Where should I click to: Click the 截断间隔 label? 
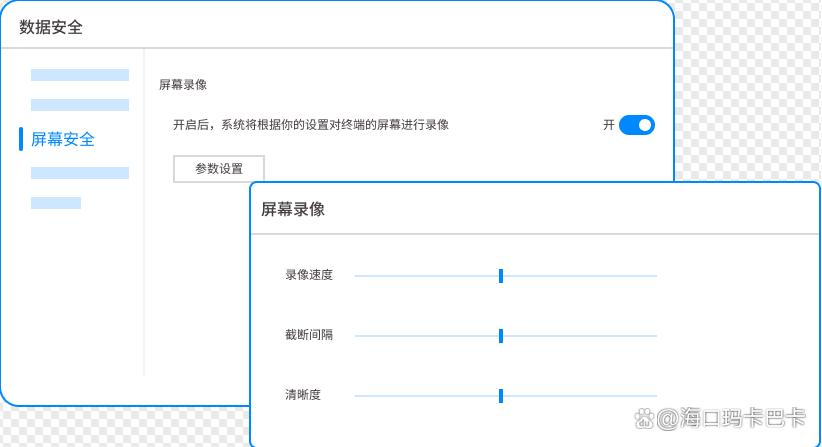(x=309, y=335)
